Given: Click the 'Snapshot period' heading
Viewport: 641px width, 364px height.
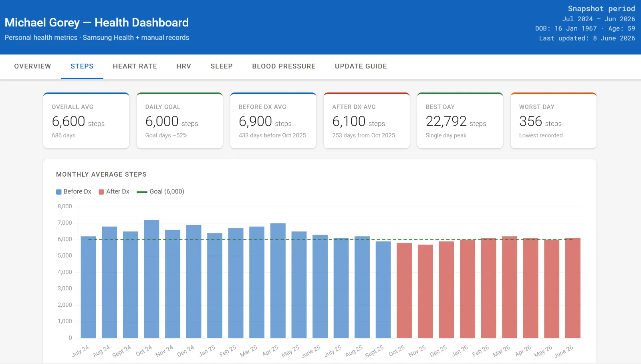Looking at the screenshot, I should (x=601, y=9).
